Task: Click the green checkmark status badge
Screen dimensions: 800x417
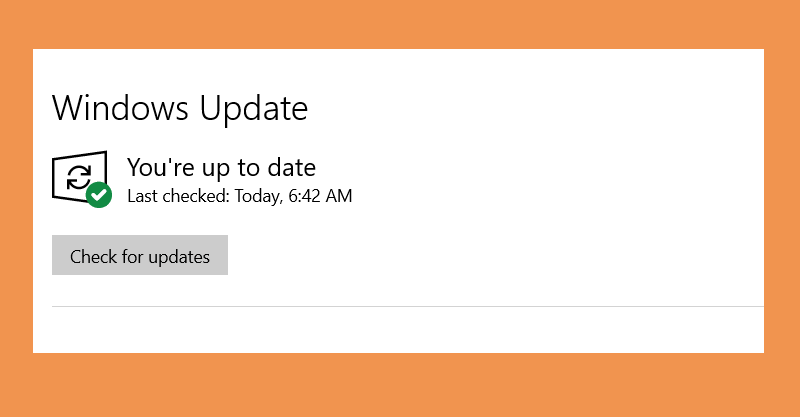Action: pos(99,194)
